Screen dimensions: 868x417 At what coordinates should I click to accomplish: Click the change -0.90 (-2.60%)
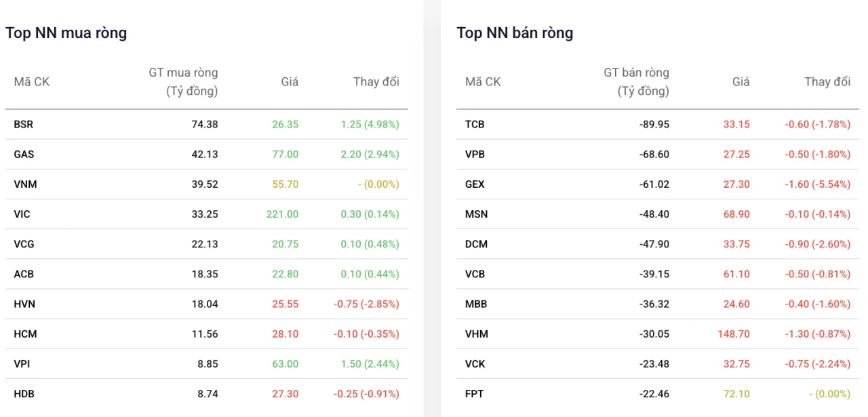click(x=818, y=244)
